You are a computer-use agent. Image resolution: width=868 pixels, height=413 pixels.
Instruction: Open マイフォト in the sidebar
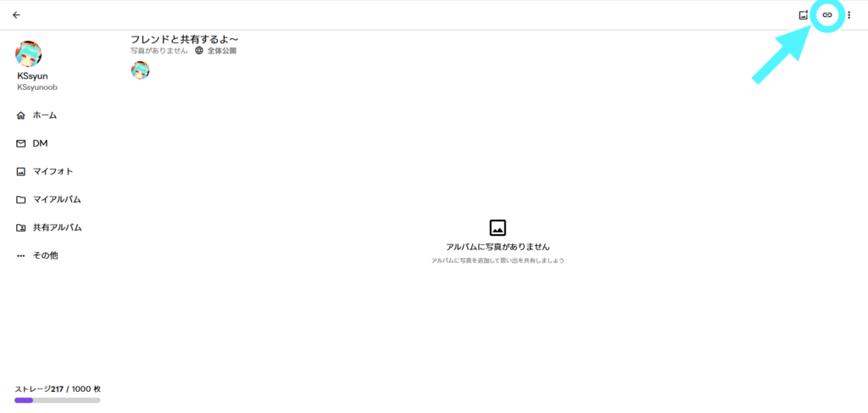[53, 171]
